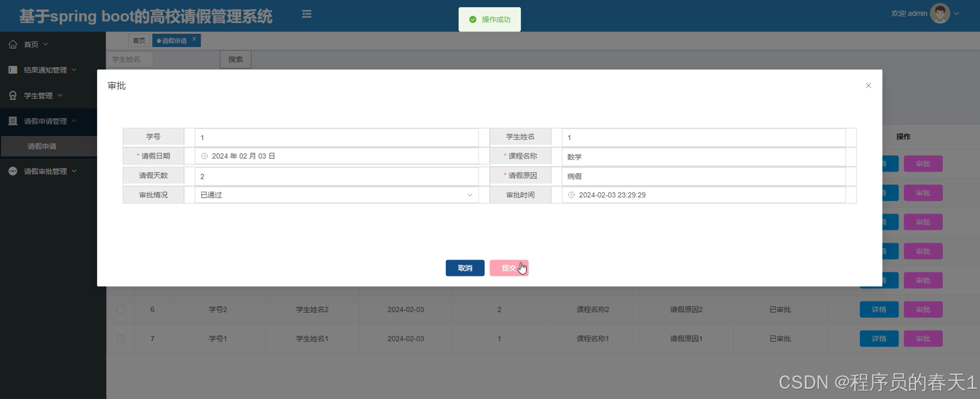Click the 审批情况 dropdown arrow
This screenshot has height=399, width=980.
(469, 195)
